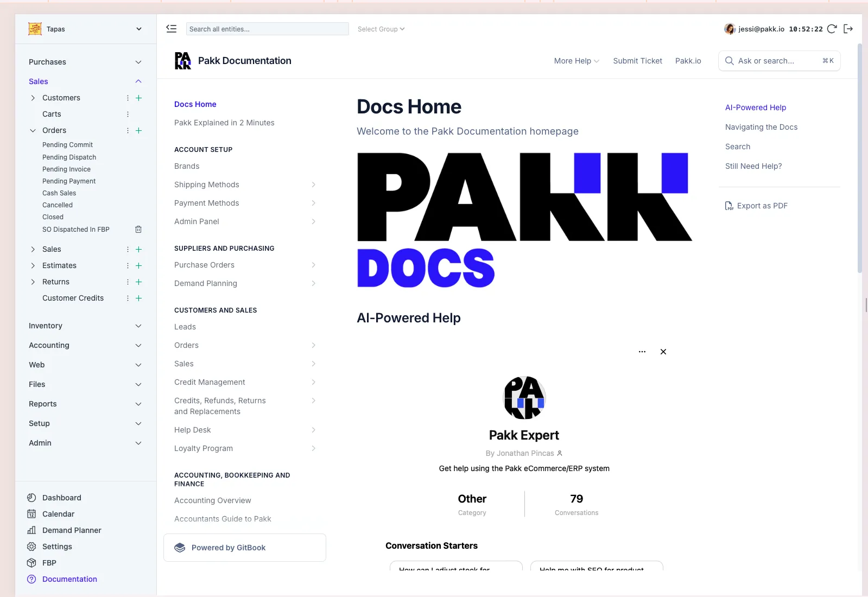Click Submit Ticket link
The image size is (868, 597).
[638, 61]
